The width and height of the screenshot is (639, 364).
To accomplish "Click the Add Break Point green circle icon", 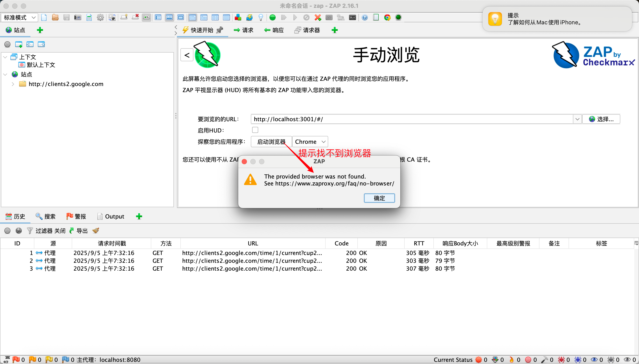I will click(273, 18).
